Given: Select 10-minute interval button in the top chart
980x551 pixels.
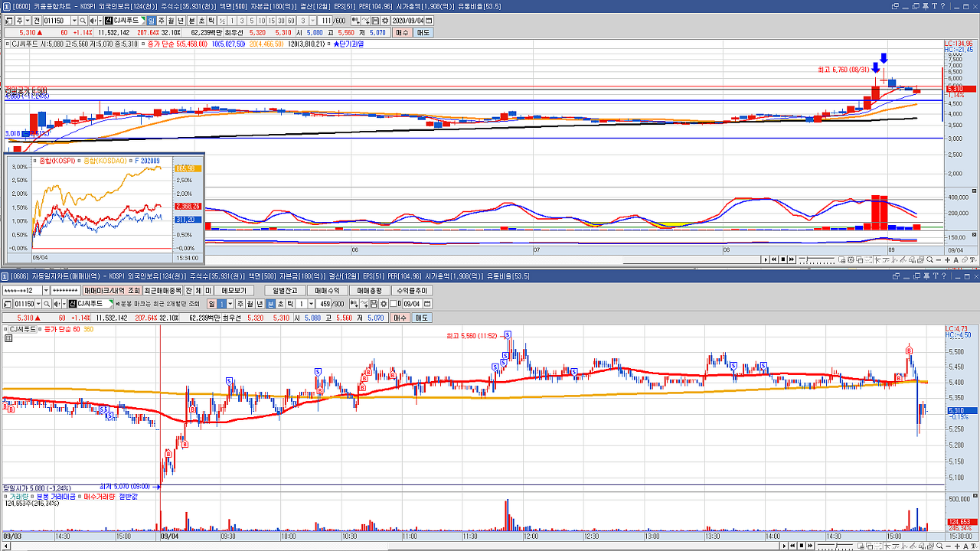Looking at the screenshot, I should (261, 21).
